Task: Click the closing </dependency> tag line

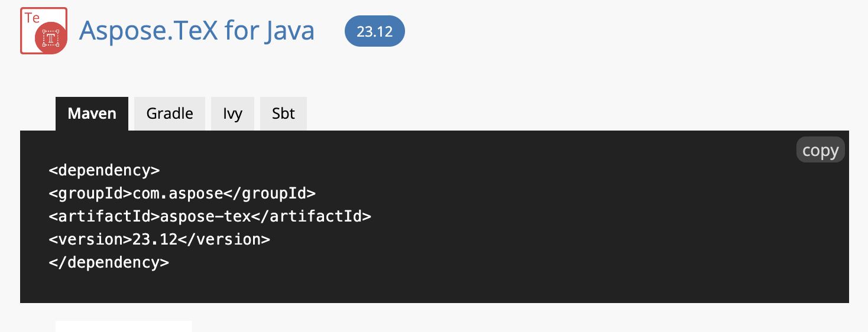Action: click(109, 262)
